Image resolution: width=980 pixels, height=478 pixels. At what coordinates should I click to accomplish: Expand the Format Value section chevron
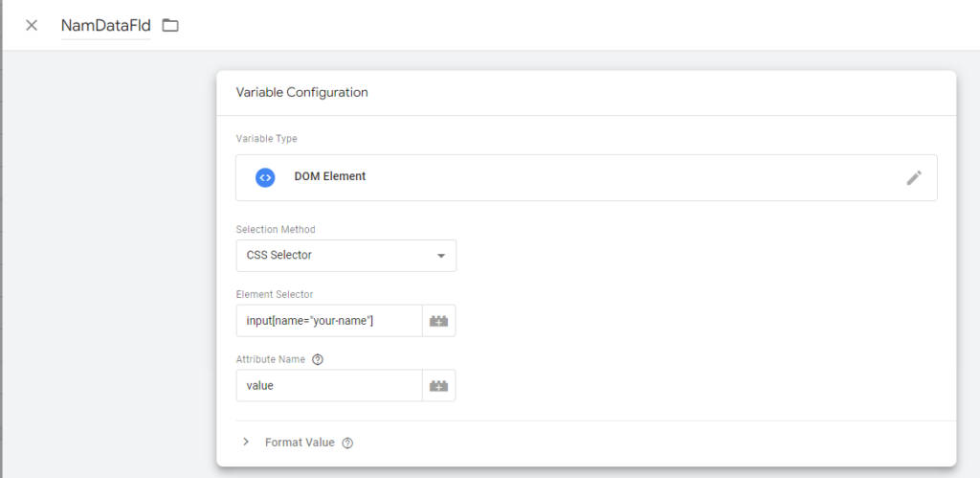[x=246, y=442]
